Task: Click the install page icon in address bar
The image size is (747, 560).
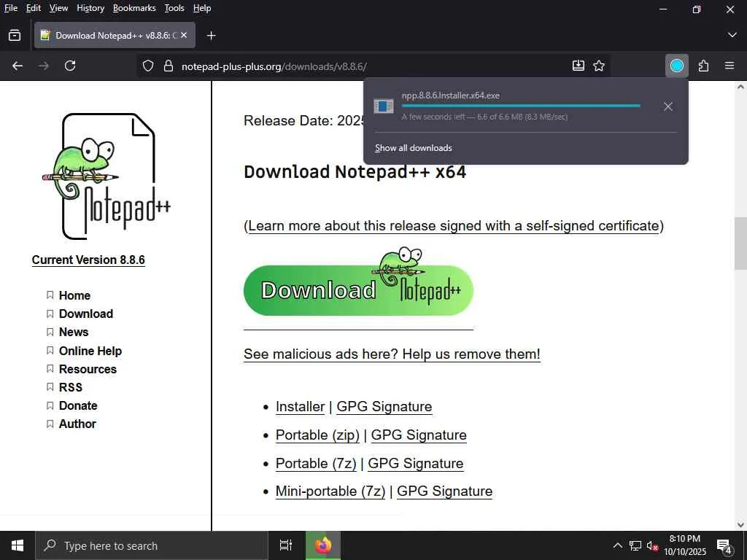Action: tap(578, 66)
